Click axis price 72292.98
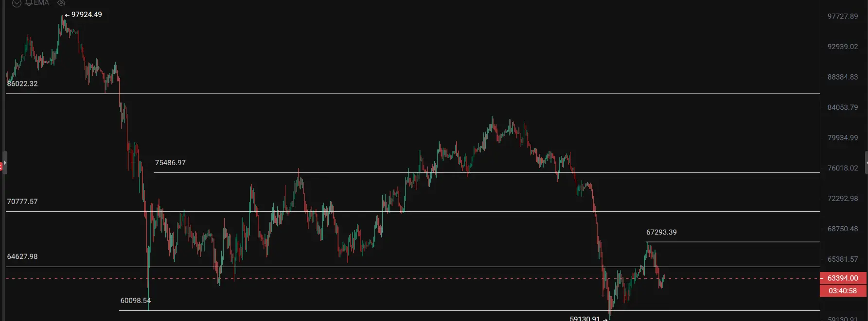Image resolution: width=868 pixels, height=321 pixels. click(x=843, y=199)
